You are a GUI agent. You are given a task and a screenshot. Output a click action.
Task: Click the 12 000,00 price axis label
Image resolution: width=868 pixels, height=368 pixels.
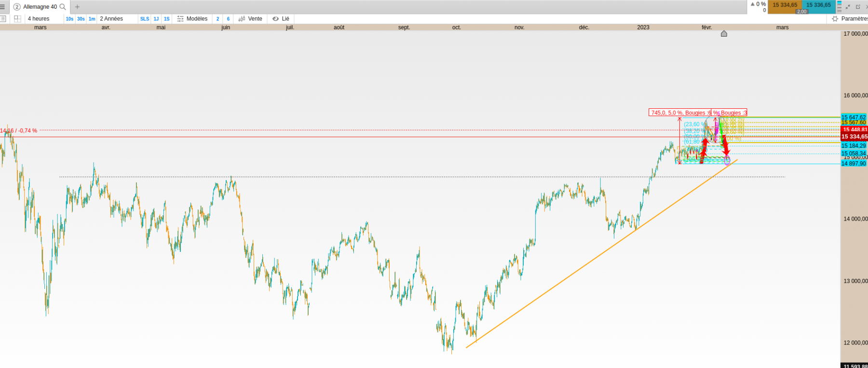(x=855, y=342)
